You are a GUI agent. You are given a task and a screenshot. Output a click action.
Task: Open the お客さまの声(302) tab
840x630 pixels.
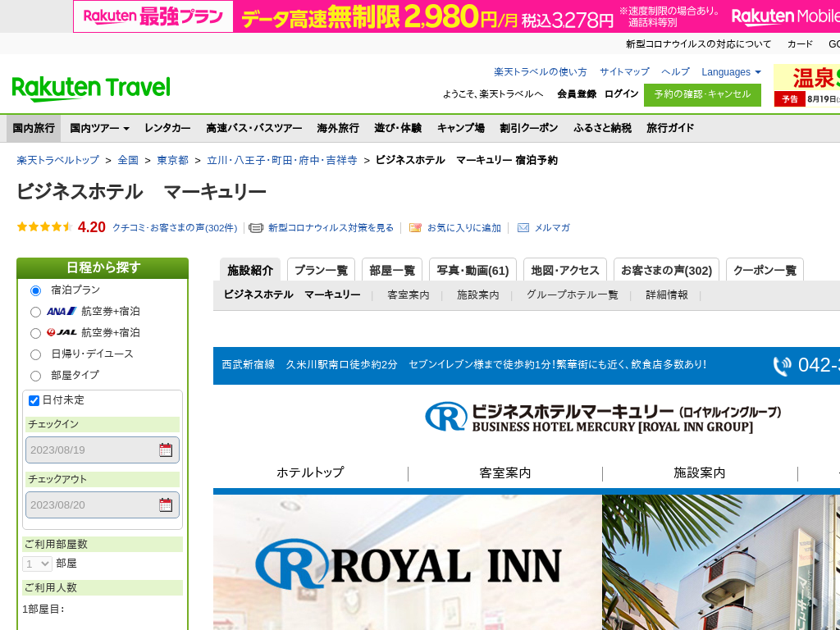pos(666,270)
